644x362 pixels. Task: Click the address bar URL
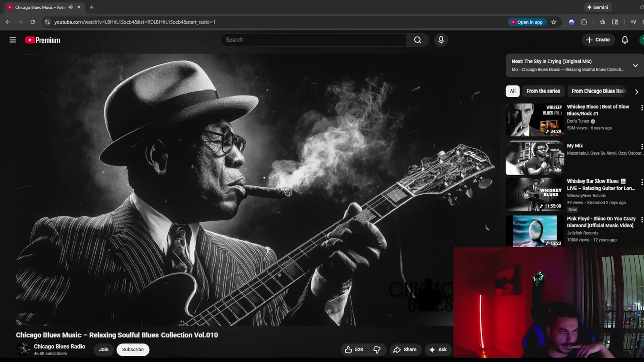(x=135, y=22)
